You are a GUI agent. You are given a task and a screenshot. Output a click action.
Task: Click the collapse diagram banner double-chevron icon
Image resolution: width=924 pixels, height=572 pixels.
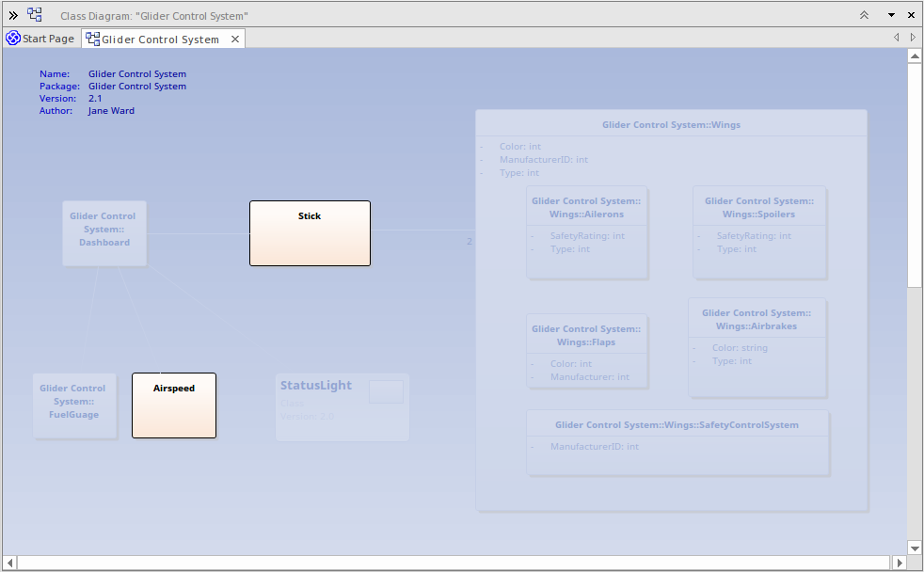[x=863, y=15]
